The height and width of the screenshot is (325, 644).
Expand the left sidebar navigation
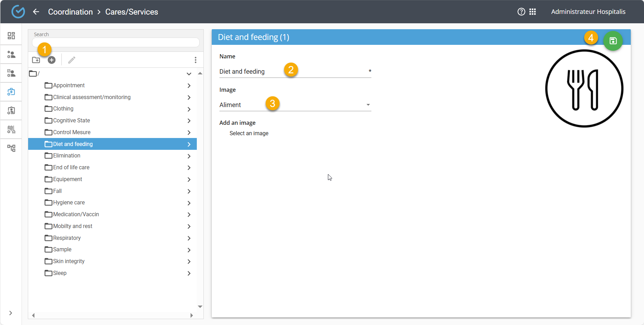(x=11, y=313)
